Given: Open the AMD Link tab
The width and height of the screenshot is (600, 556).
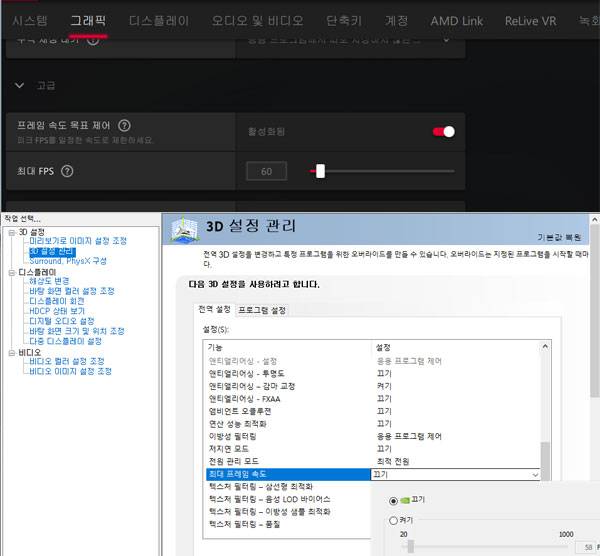Looking at the screenshot, I should 456,20.
